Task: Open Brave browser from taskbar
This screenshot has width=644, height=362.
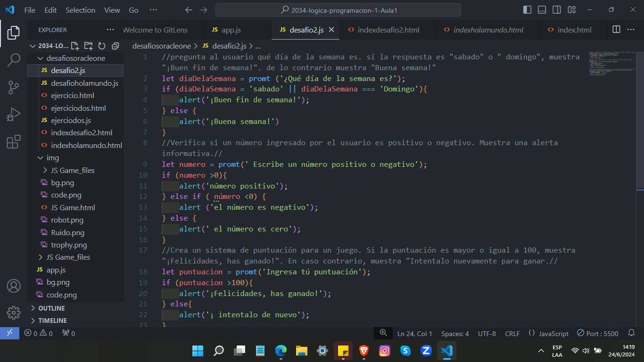Action: click(364, 351)
